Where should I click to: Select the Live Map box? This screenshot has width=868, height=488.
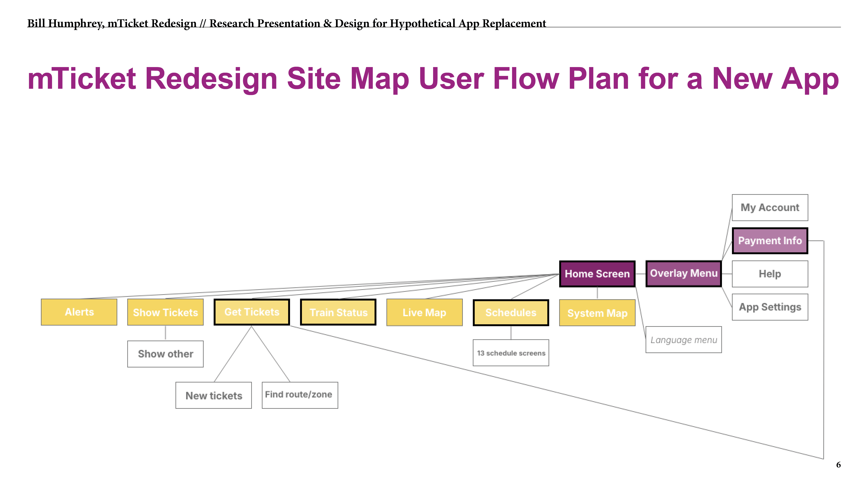coord(425,312)
